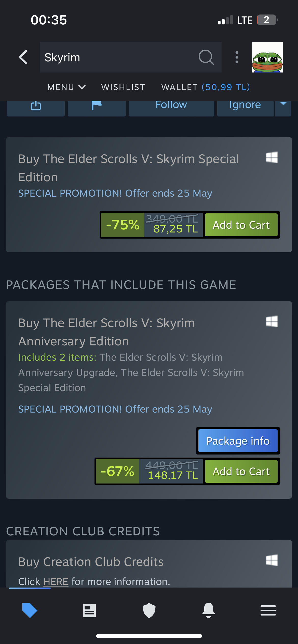The height and width of the screenshot is (644, 298).
Task: Open the Store tag tab
Action: (x=30, y=610)
